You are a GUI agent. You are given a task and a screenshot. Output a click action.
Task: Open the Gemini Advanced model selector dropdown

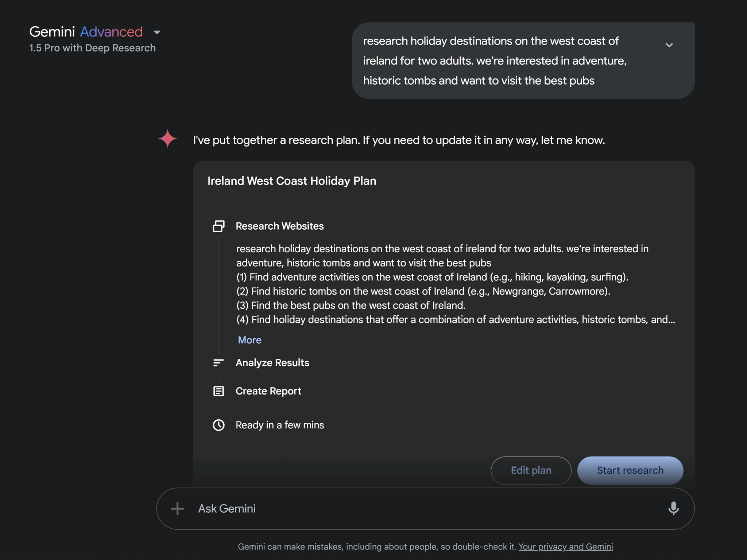coord(157,33)
